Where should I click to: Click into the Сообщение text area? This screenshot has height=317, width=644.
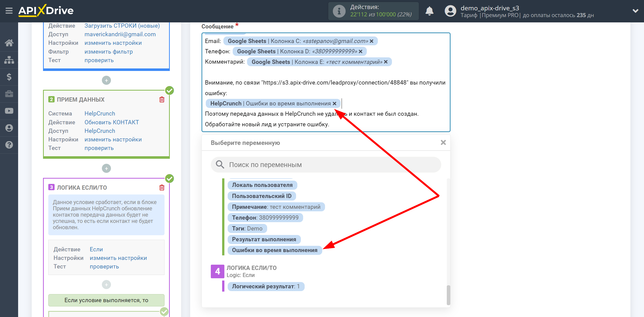coord(326,82)
